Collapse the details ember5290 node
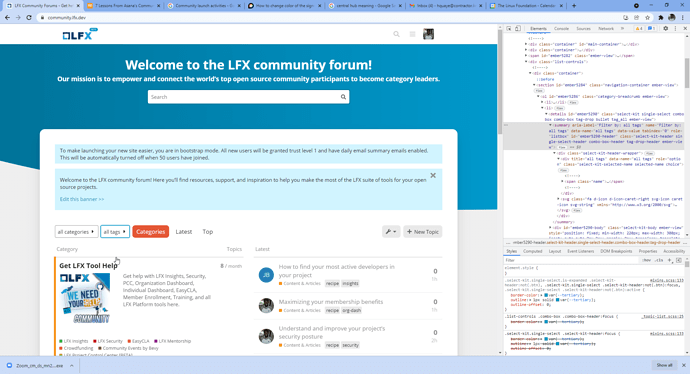This screenshot has height=374, width=690. pyautogui.click(x=546, y=114)
